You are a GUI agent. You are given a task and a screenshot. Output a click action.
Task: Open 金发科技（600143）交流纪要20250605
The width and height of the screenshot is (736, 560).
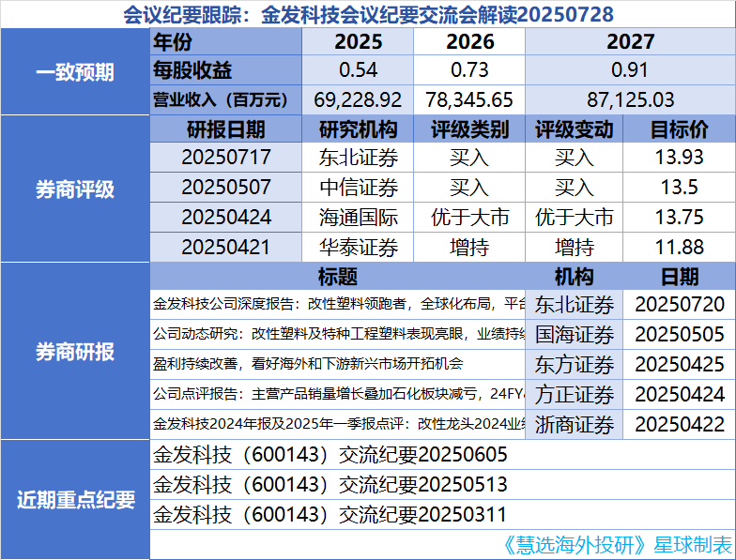pos(443,454)
